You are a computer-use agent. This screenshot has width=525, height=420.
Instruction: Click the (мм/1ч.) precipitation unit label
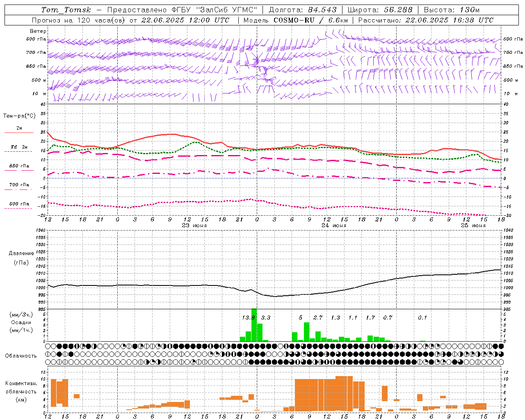pyautogui.click(x=21, y=330)
